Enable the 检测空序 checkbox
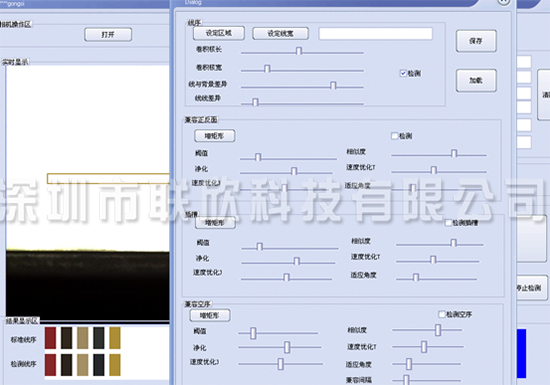 point(442,314)
